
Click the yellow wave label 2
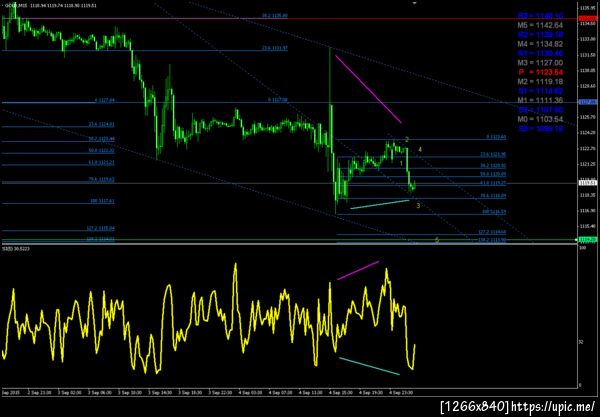[x=407, y=140]
